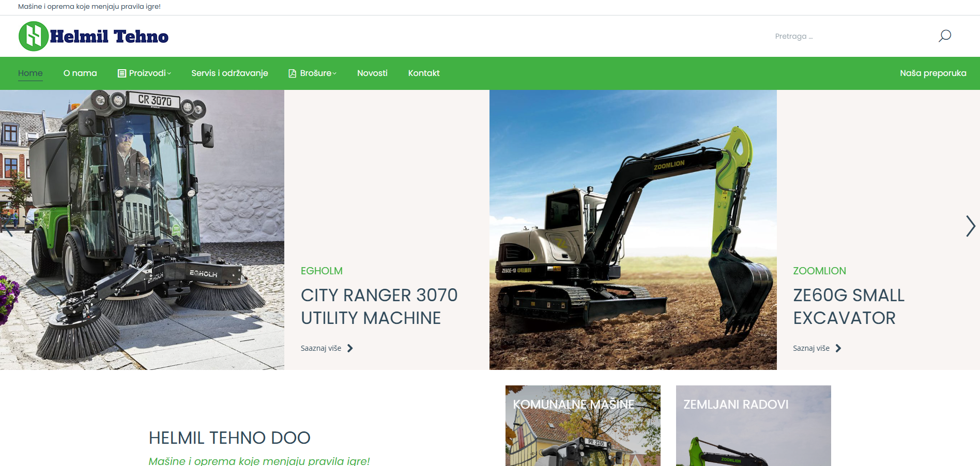Open City Ranger 3070 Utility Machine title
The image size is (980, 466).
coord(379,306)
